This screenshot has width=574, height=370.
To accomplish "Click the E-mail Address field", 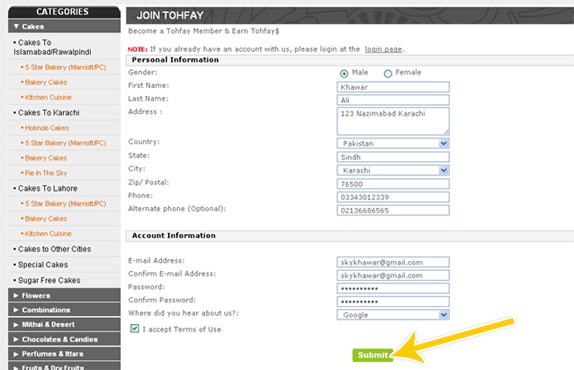I will point(393,262).
